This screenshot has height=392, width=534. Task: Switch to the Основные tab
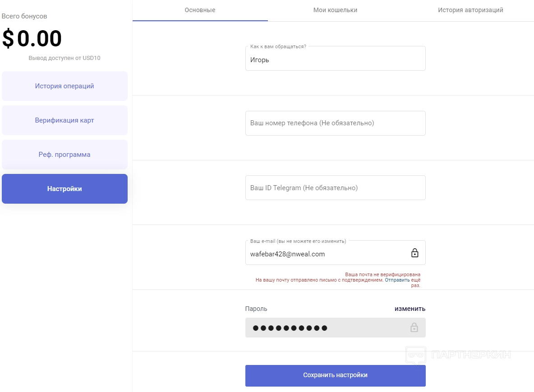[200, 10]
